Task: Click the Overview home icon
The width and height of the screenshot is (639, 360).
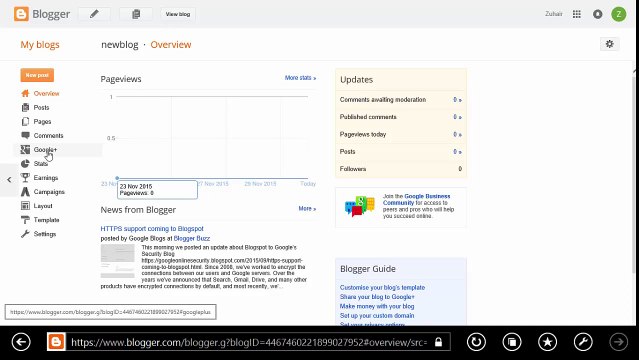Action: [25, 93]
